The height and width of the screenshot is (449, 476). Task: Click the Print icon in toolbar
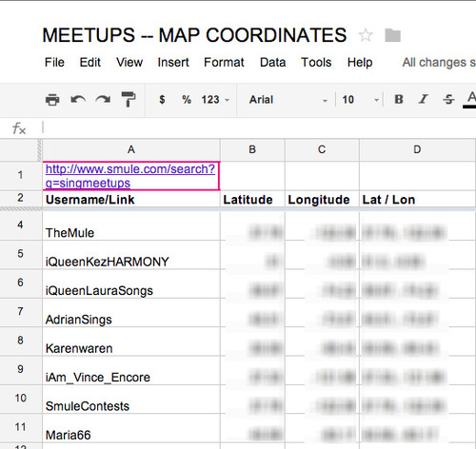click(x=52, y=100)
